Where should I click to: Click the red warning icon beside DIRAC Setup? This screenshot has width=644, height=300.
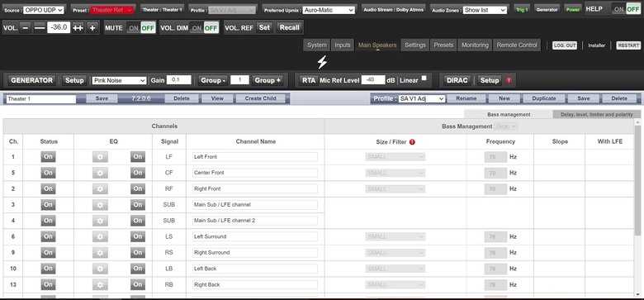509,80
